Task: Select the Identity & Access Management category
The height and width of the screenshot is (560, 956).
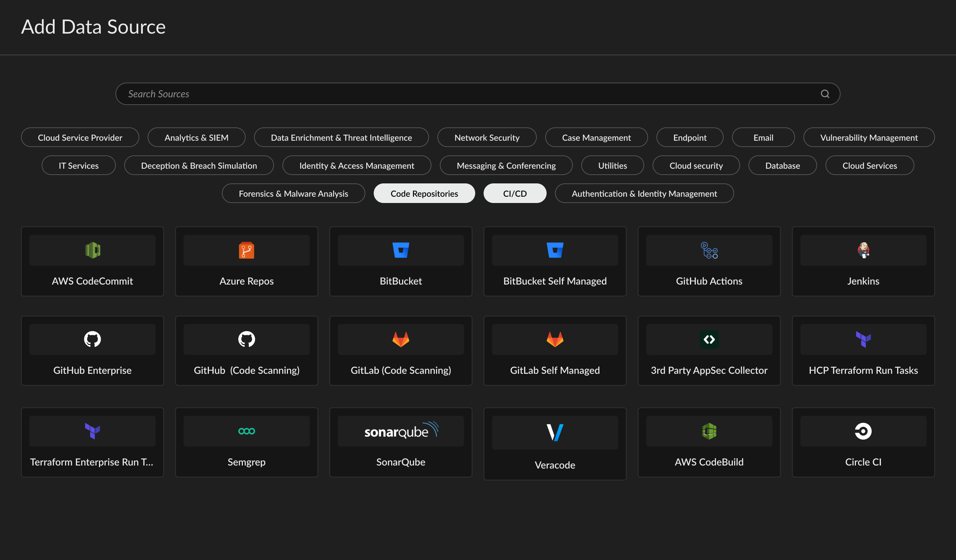Action: [x=356, y=166]
